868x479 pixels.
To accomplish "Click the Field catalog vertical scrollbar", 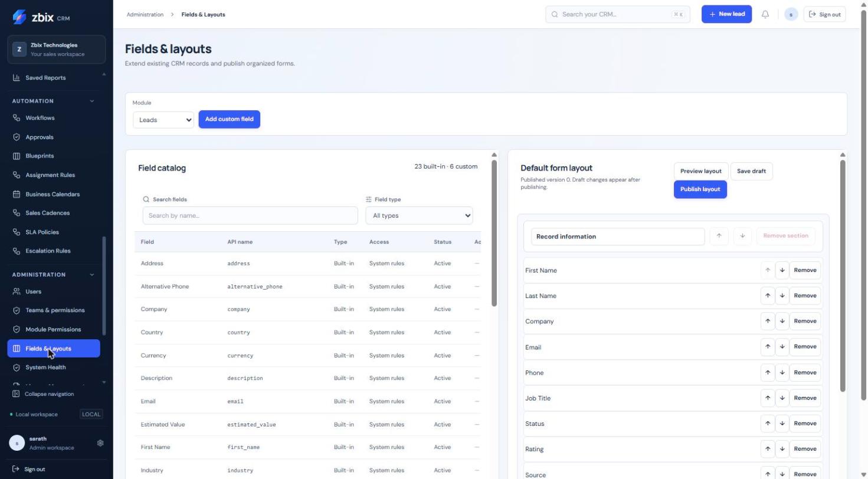I will (x=494, y=233).
